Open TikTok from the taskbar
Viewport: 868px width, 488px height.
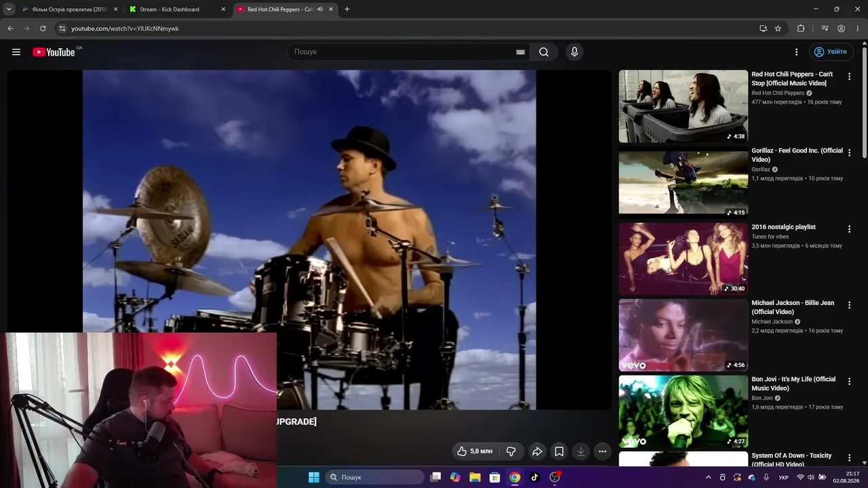click(534, 477)
